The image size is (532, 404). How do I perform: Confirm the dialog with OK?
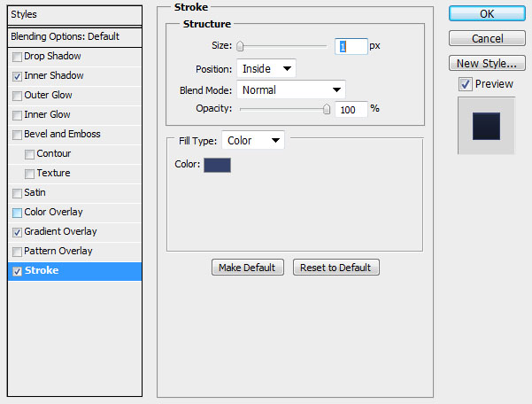(x=487, y=13)
